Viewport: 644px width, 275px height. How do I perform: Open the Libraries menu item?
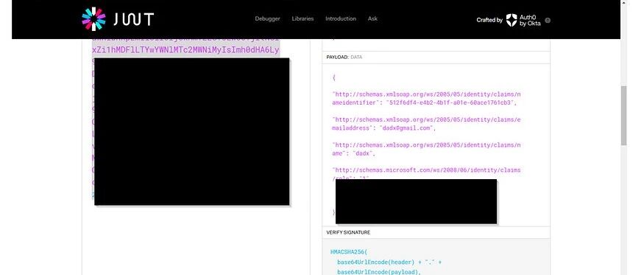coord(302,19)
